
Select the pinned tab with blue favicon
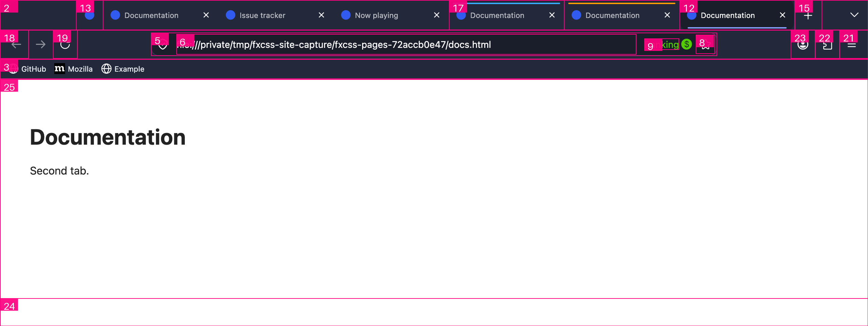pos(90,15)
